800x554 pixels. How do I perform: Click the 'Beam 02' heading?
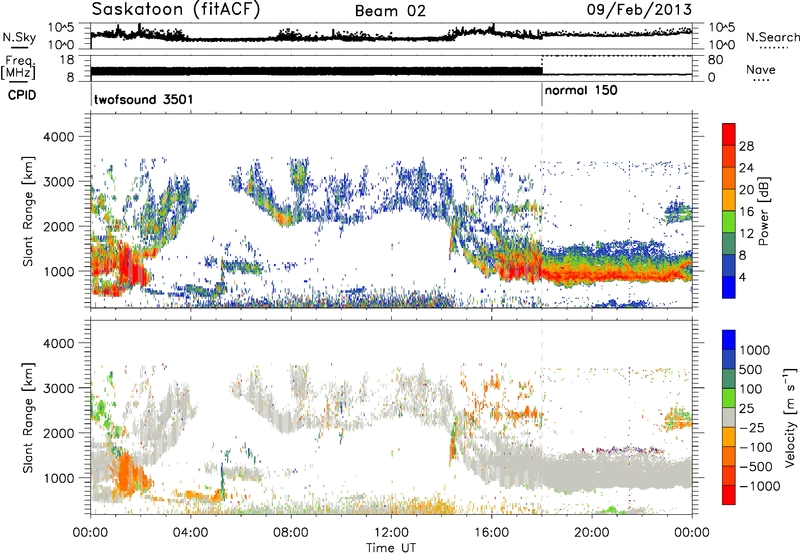tap(390, 11)
